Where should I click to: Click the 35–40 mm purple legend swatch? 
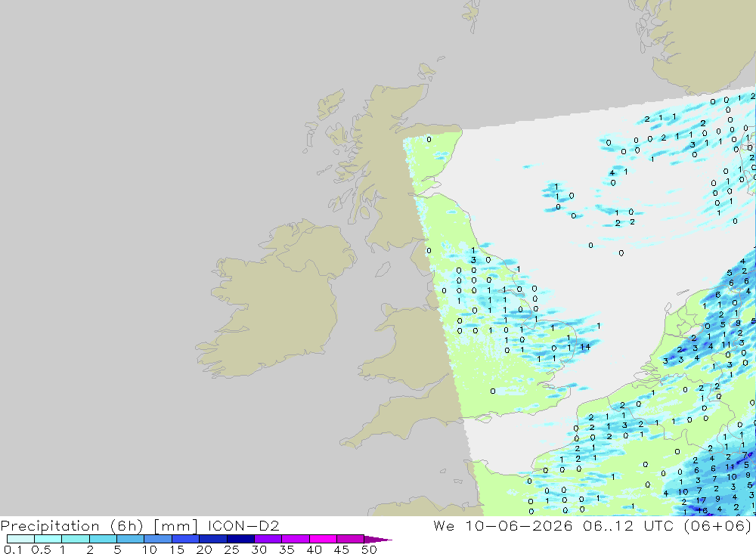(x=296, y=539)
